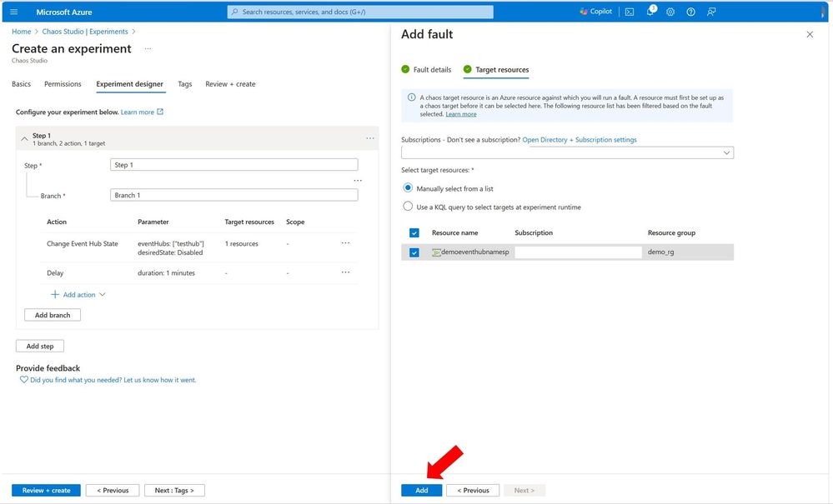Open ellipsis next to Create an experiment title
Image resolution: width=833 pixels, height=504 pixels.
148,48
